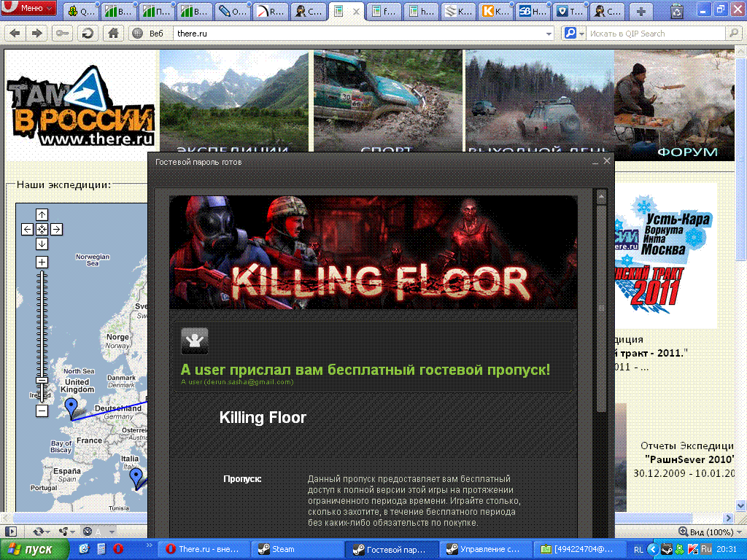Switch to the Opera tab labeled R...

(x=270, y=12)
